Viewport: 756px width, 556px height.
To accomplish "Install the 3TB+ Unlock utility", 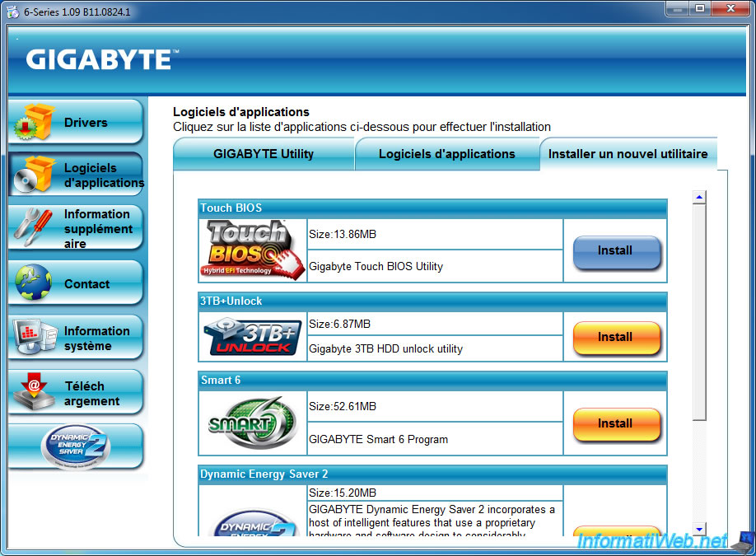I will tap(615, 338).
